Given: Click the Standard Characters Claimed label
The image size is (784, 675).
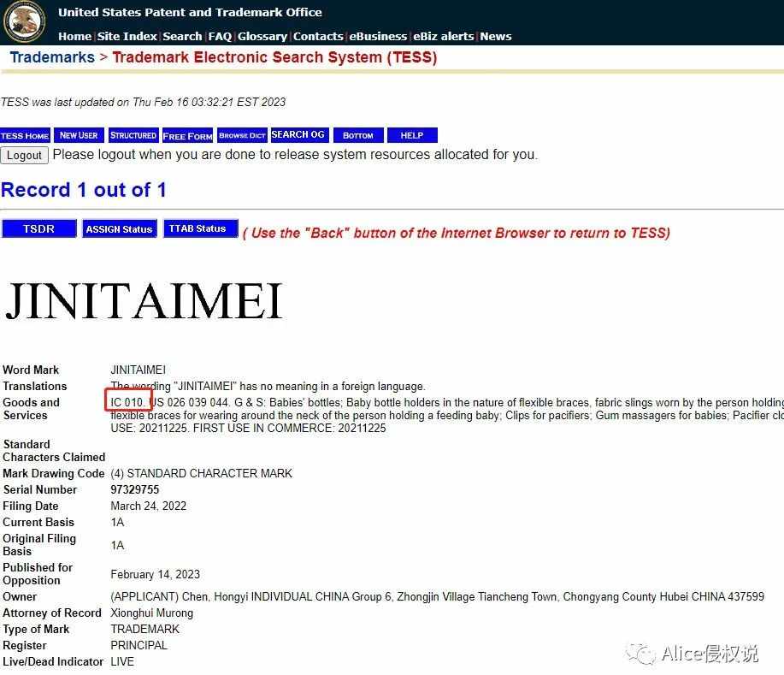Looking at the screenshot, I should pos(54,450).
